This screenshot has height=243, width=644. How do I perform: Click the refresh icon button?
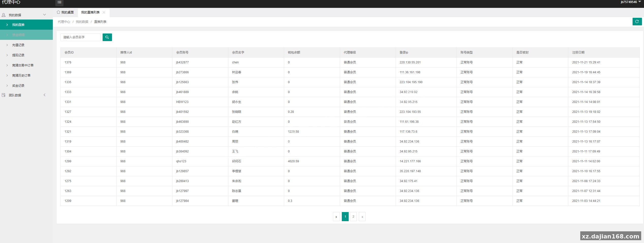point(637,22)
